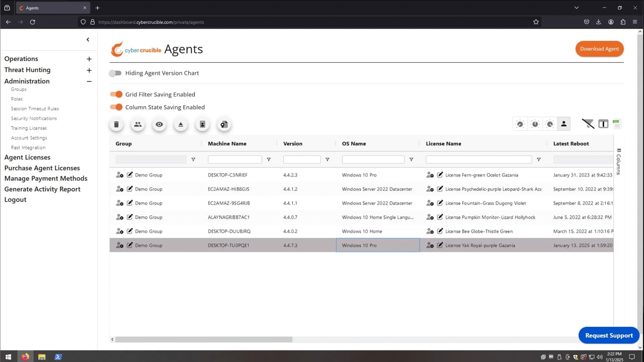Screen dimensions: 644x362
Task: Click edit icon for EC2AMAZ-9SG4RJB group
Action: click(130, 203)
